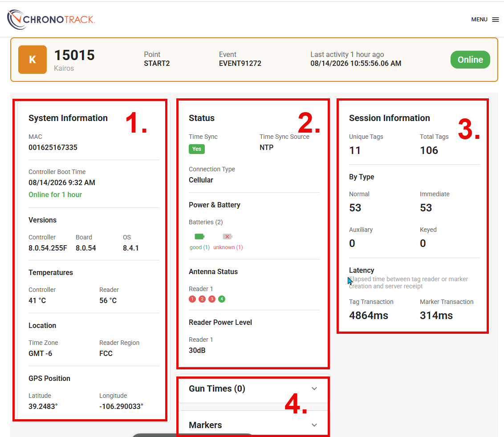Click Marker Transaction latency 314ms
504x437 pixels.
(436, 316)
